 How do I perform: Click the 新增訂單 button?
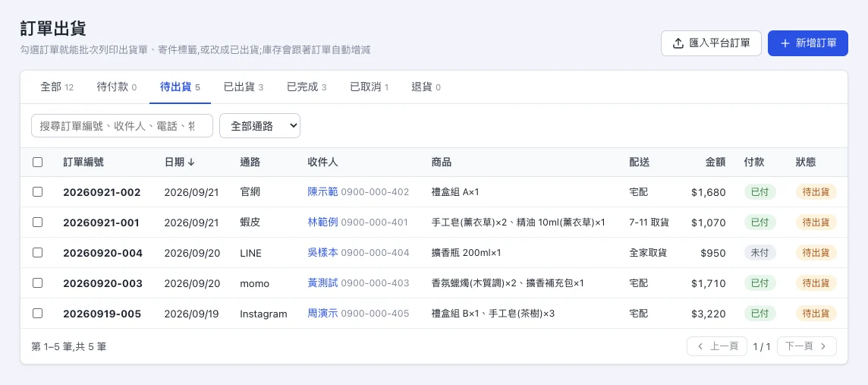point(807,43)
